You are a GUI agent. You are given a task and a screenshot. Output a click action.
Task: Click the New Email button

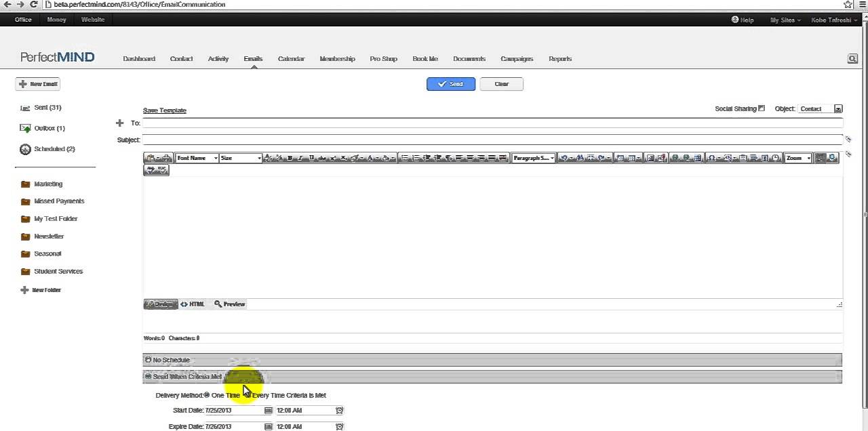tap(38, 84)
